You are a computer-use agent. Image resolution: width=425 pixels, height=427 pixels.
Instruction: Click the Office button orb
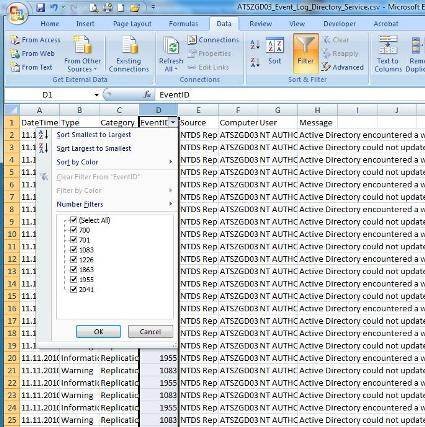click(x=17, y=13)
